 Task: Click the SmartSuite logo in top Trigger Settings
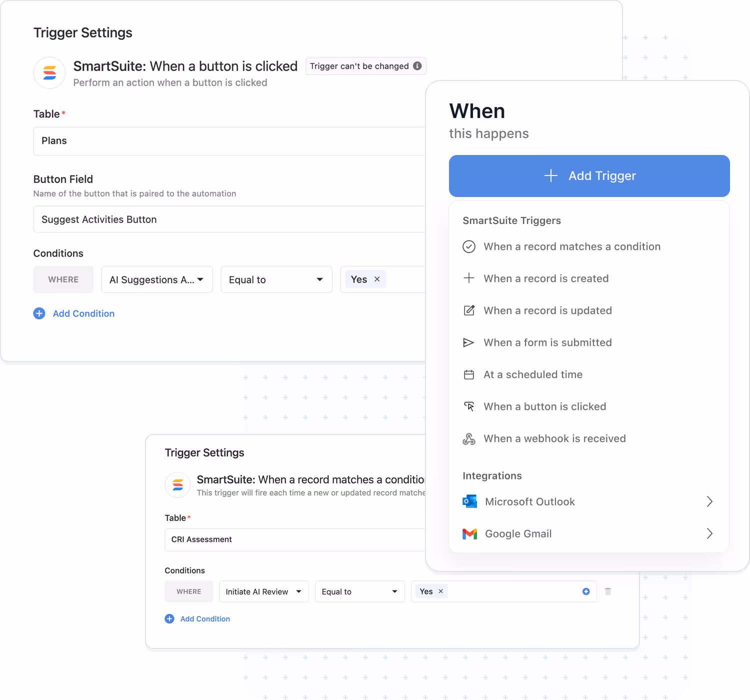(x=49, y=73)
